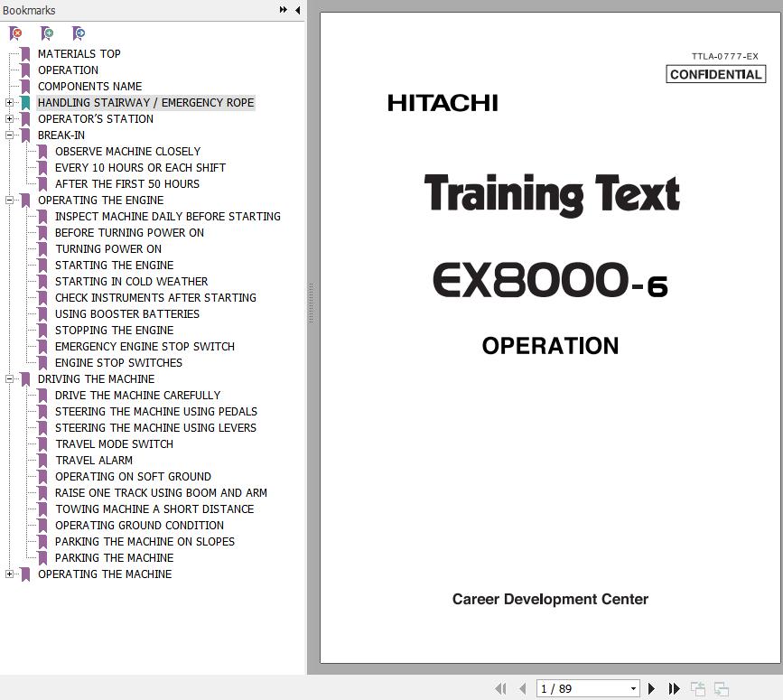Go to the BREAK-IN bookmark

pos(61,135)
